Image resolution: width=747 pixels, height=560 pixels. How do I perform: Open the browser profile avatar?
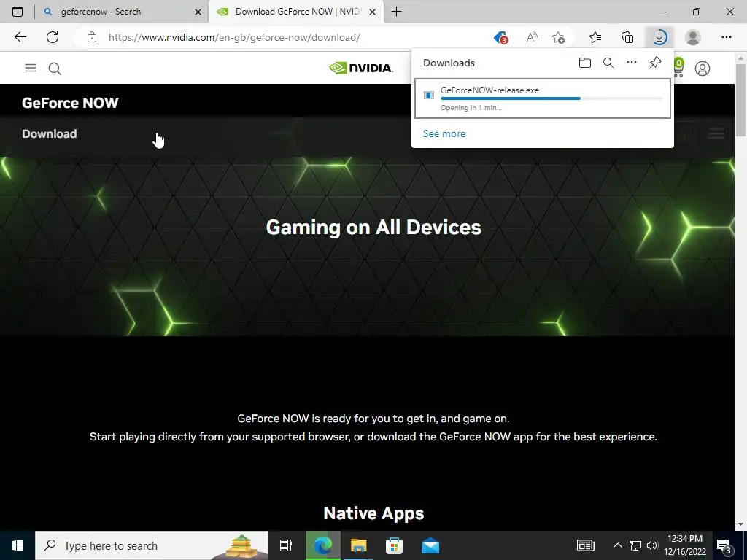(x=693, y=37)
